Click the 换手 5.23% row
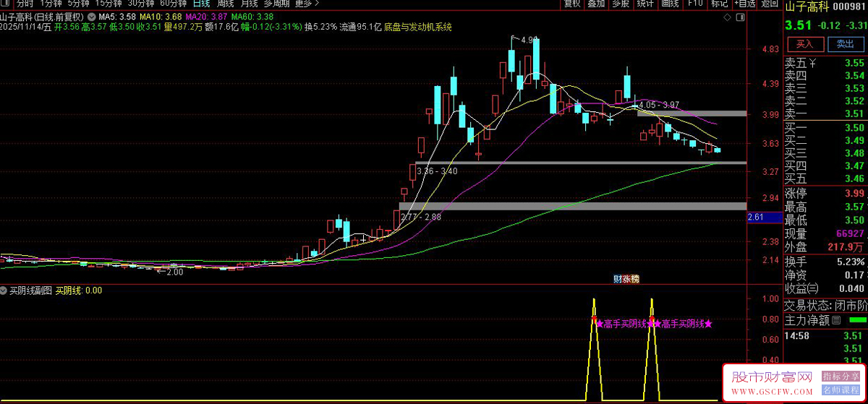This screenshot has width=868, height=404. coord(825,262)
